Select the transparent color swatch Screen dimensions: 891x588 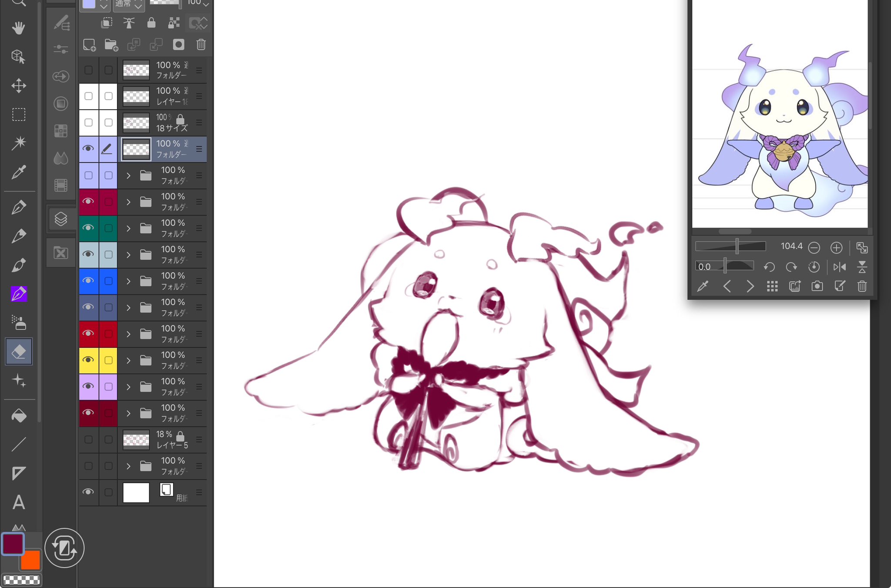(x=21, y=580)
